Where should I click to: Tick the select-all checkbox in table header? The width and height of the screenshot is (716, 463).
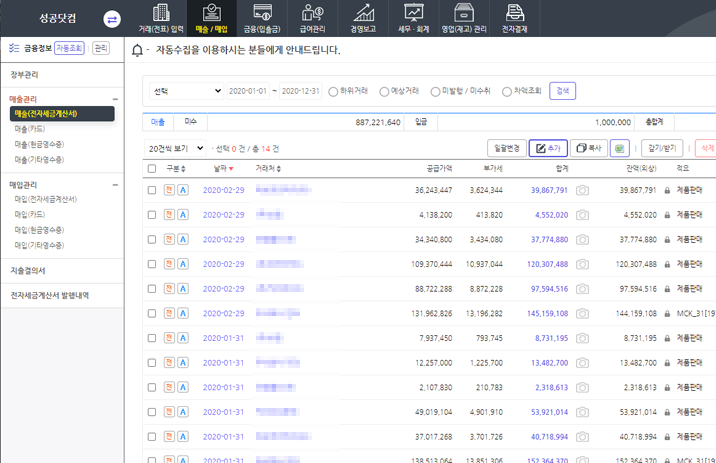click(x=152, y=168)
